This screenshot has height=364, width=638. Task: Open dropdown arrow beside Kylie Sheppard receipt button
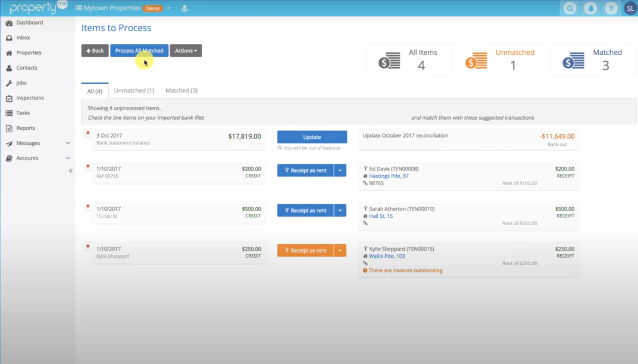pos(340,251)
